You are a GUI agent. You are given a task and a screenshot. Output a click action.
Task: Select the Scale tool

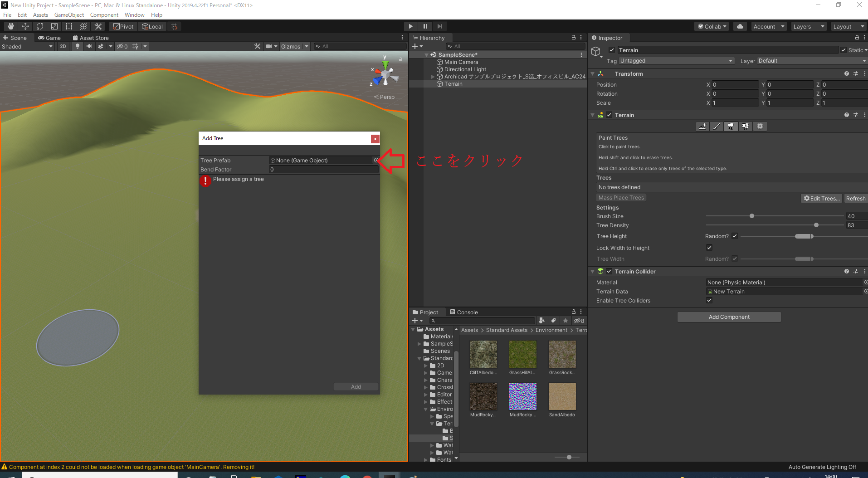(54, 26)
